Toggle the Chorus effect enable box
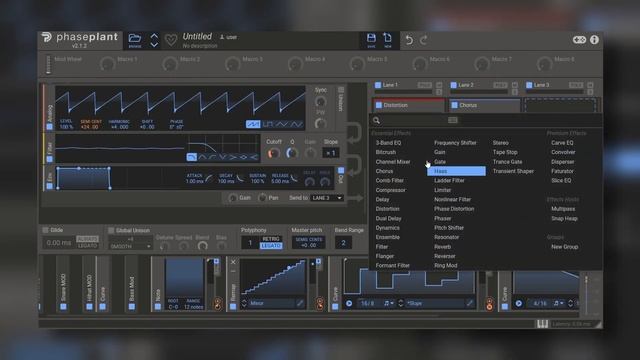The image size is (640, 360). click(x=454, y=105)
